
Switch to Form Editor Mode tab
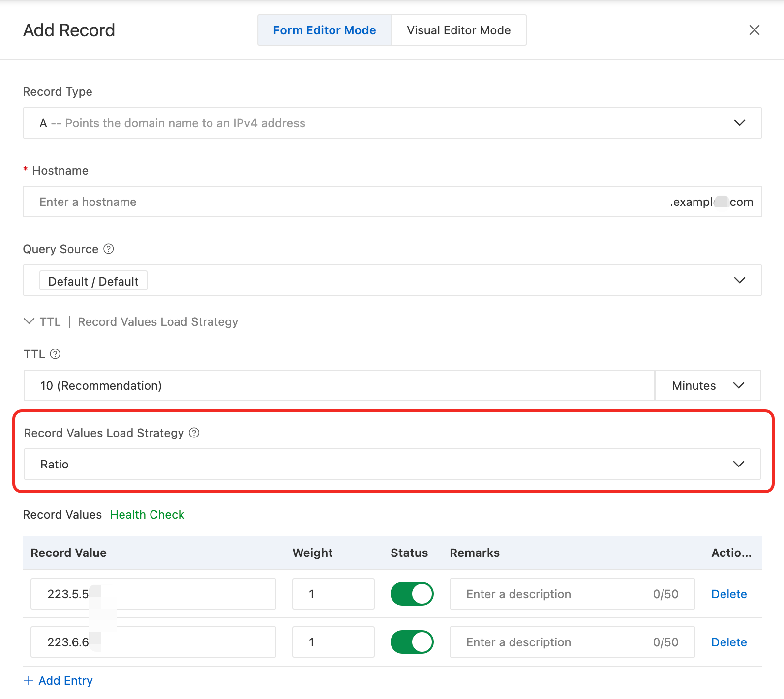pyautogui.click(x=324, y=30)
